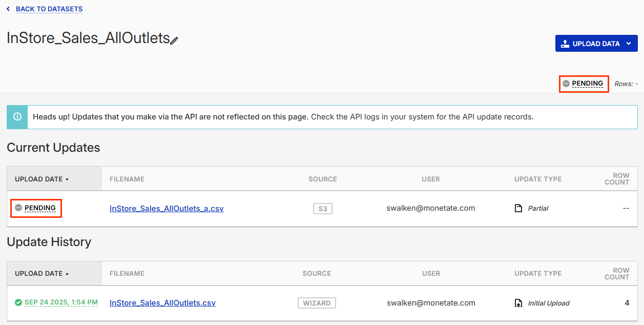Open the Upload Data dropdown arrow
The image size is (644, 325).
tap(629, 44)
